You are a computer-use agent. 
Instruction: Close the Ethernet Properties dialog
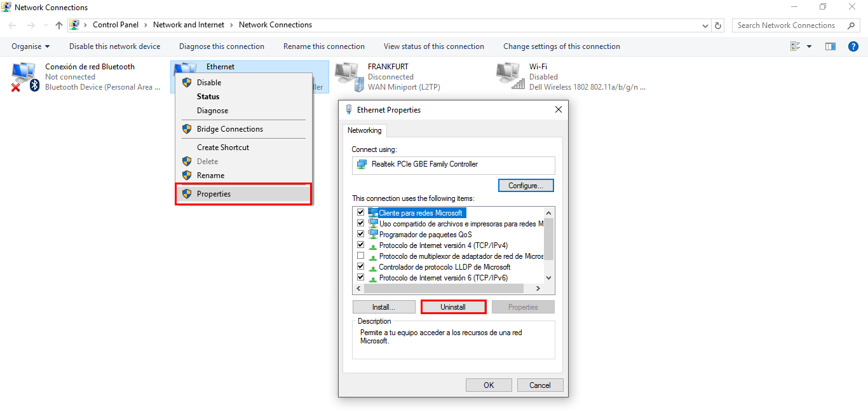pyautogui.click(x=559, y=109)
